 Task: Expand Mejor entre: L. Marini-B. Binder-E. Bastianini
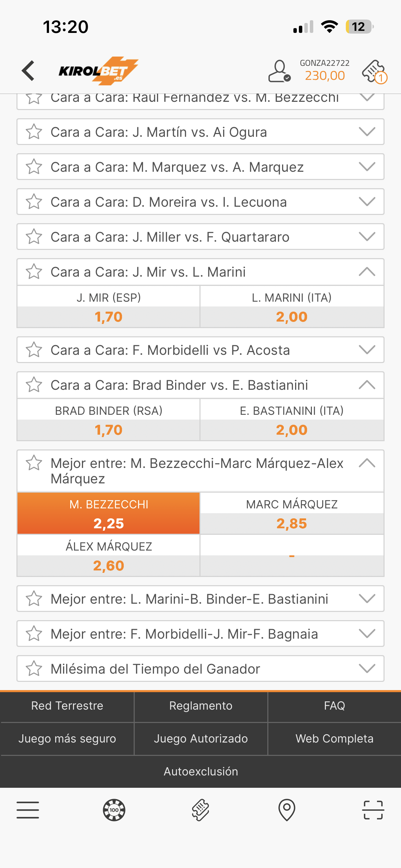click(x=367, y=599)
